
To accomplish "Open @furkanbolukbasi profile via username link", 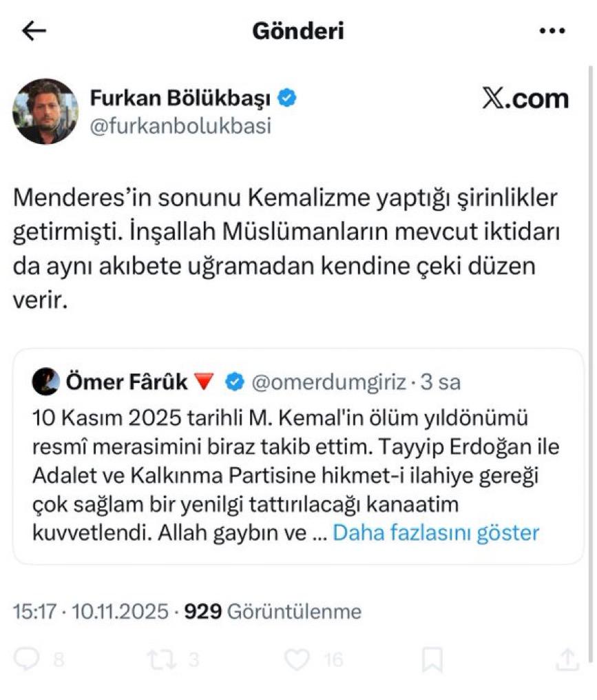I will click(181, 126).
